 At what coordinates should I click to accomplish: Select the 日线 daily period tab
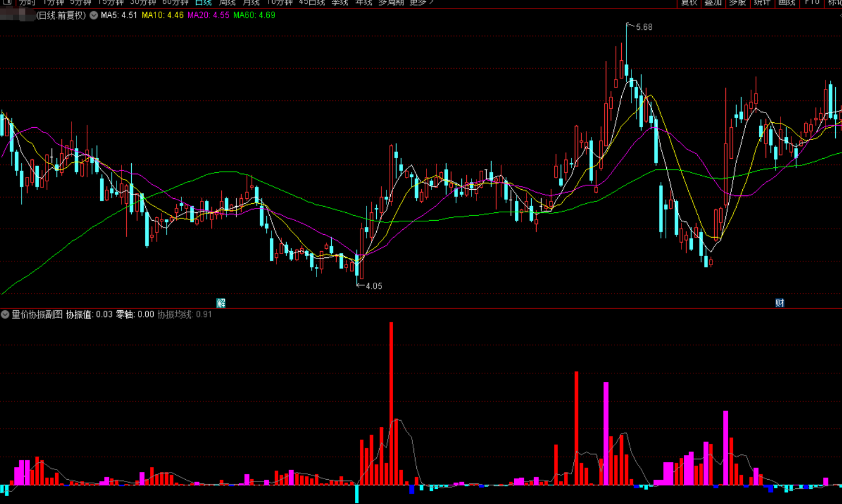tap(203, 3)
